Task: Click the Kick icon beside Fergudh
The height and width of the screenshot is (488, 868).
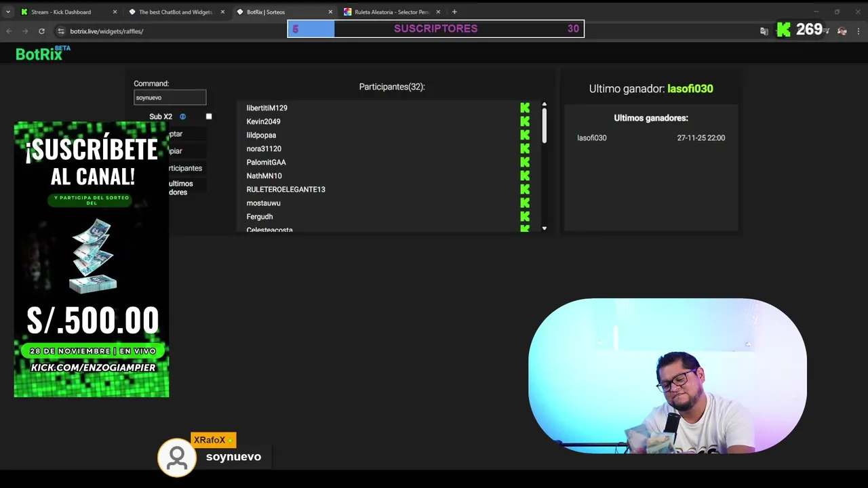Action: click(x=525, y=216)
